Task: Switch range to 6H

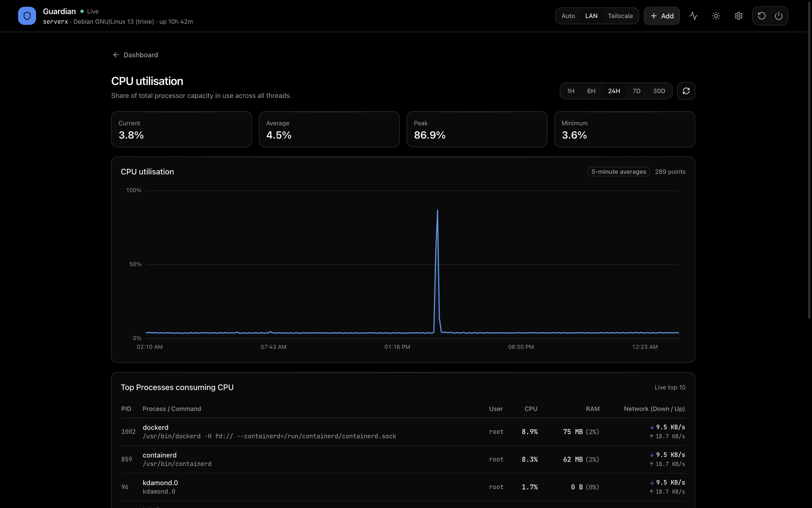Action: 591,91
